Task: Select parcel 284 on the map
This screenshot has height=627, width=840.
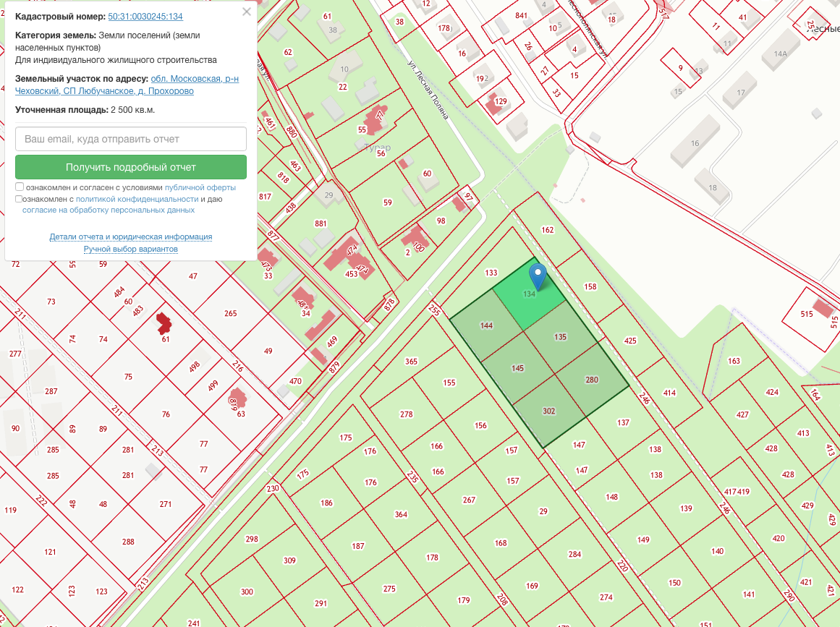Action: [x=574, y=554]
